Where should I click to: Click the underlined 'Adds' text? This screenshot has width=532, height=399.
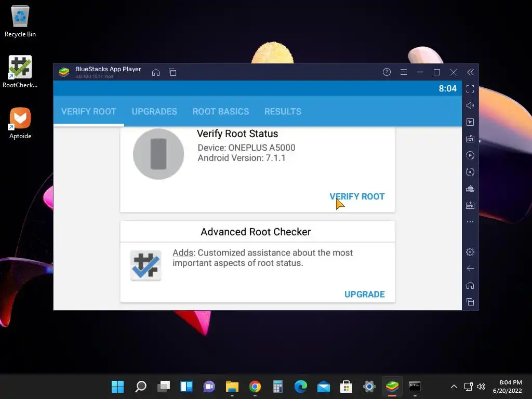pos(183,253)
